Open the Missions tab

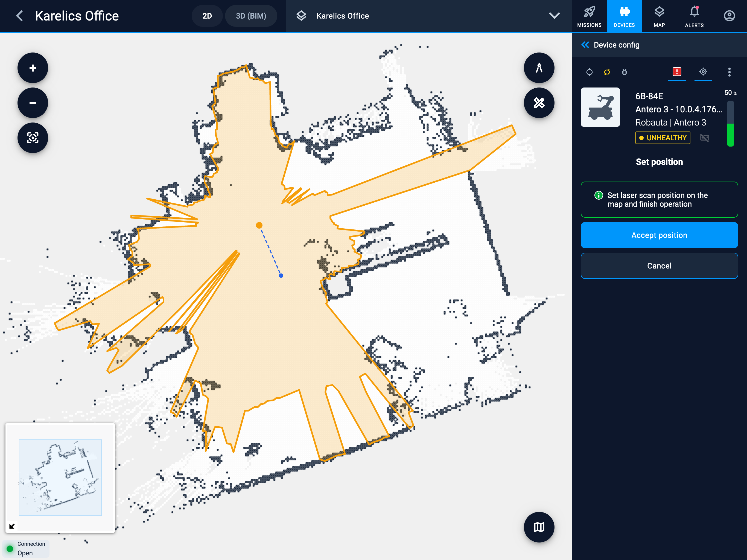coord(589,16)
